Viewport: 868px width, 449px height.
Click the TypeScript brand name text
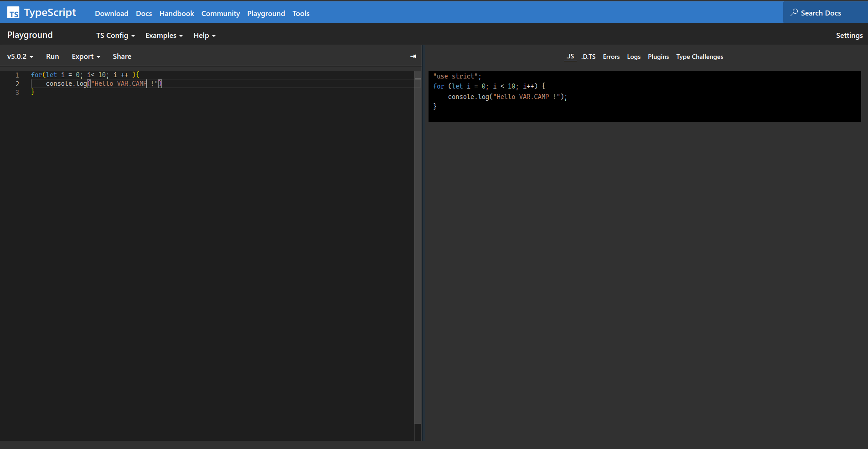50,13
